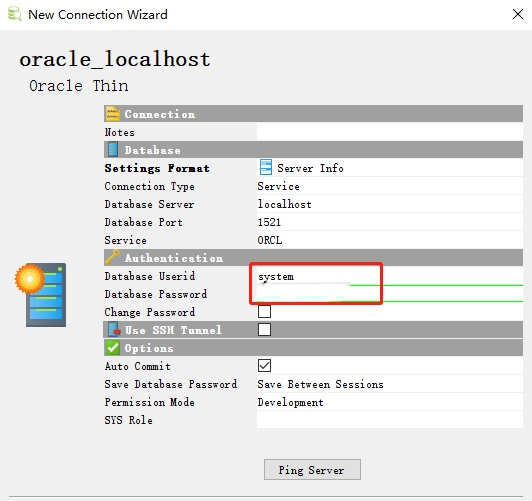Select the Authentication section header

point(313,258)
